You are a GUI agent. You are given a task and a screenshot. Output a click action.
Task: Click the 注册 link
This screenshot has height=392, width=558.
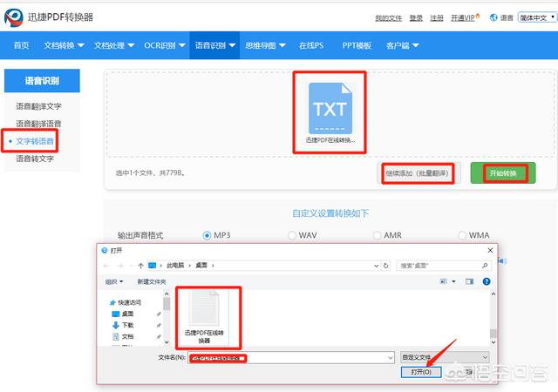point(437,17)
